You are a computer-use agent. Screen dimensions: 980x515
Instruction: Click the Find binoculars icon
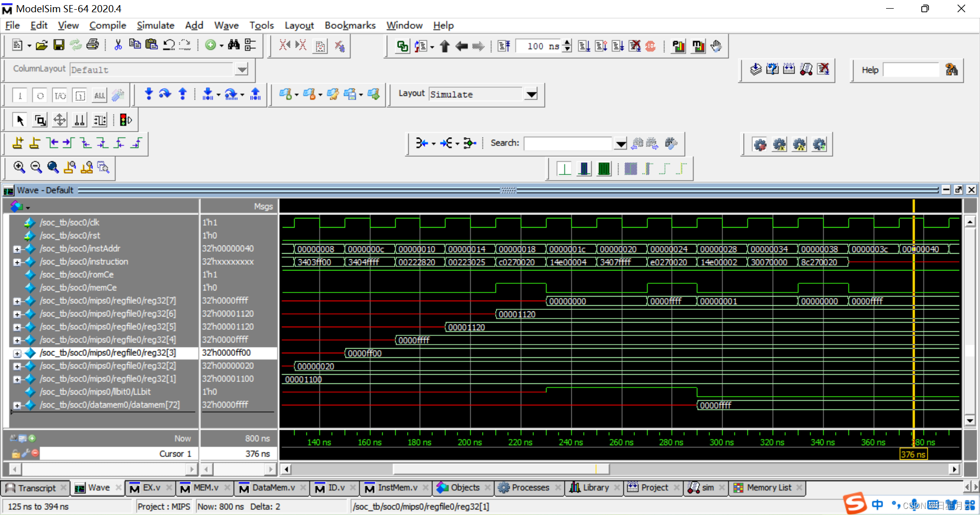234,45
